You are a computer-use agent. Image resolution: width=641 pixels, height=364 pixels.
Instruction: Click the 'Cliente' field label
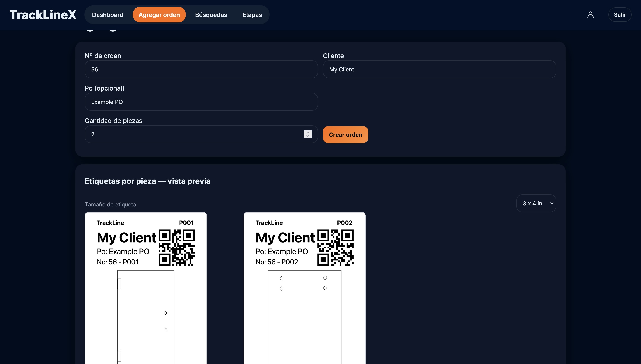tap(333, 56)
